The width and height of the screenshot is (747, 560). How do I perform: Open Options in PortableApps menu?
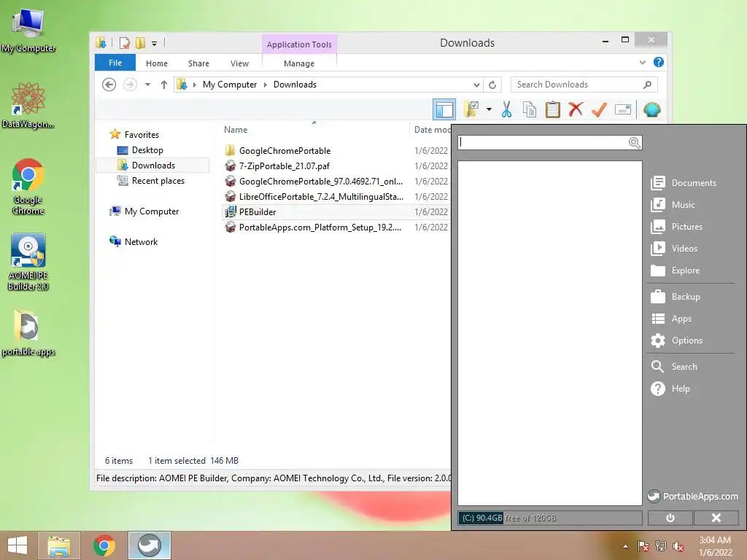[x=677, y=341]
